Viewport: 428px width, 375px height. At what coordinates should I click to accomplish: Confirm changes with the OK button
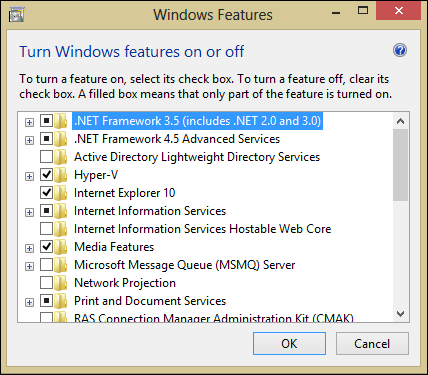pyautogui.click(x=289, y=343)
